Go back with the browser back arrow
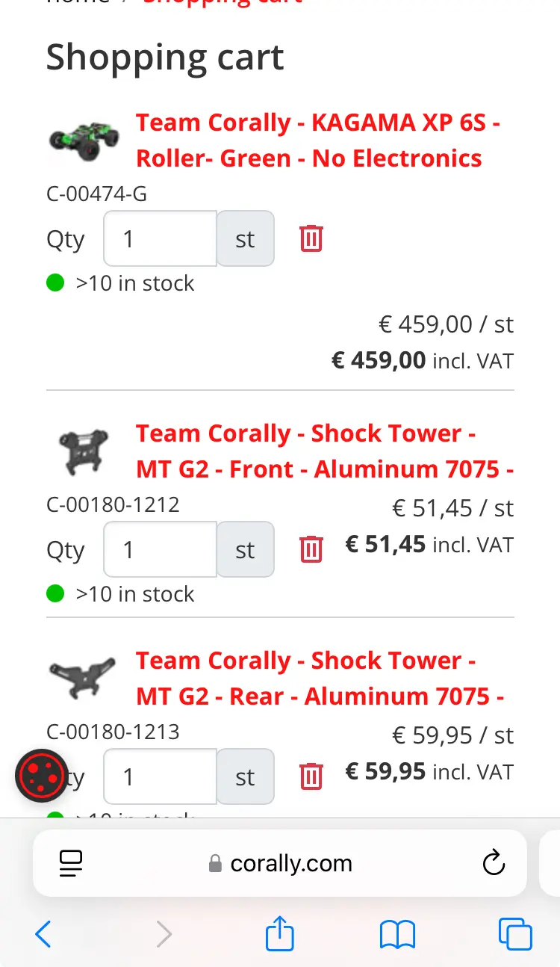 (x=43, y=934)
